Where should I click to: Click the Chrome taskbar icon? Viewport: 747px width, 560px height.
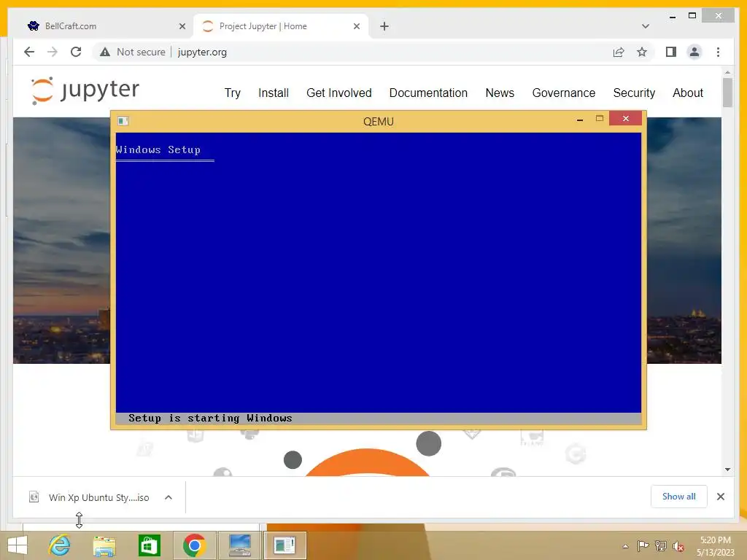click(194, 545)
